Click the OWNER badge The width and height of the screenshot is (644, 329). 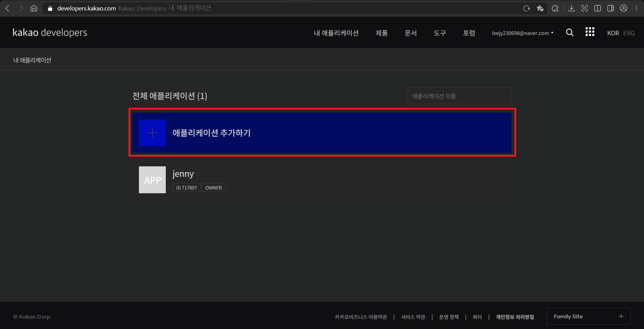click(213, 188)
